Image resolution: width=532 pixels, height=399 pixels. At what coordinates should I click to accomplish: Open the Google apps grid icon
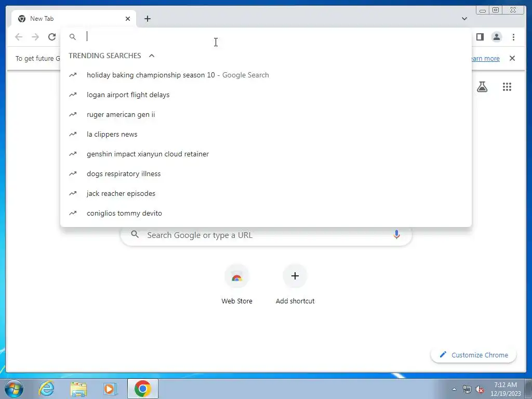coord(507,87)
